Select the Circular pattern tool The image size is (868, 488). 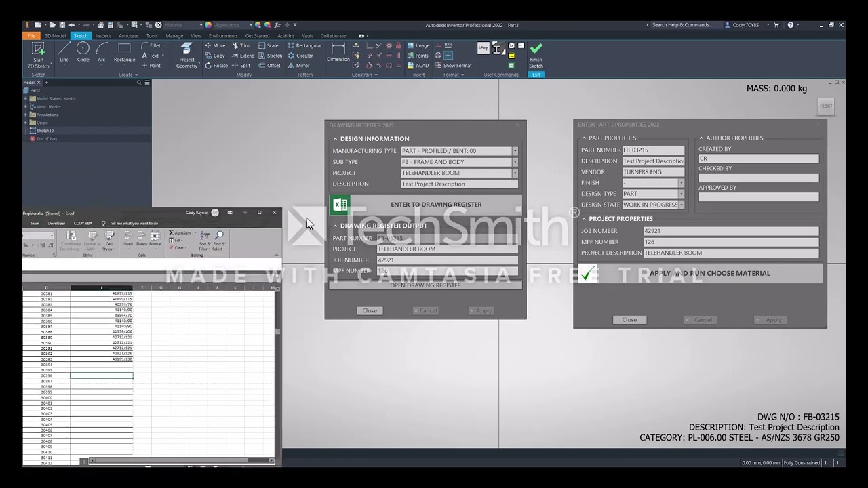pyautogui.click(x=300, y=56)
